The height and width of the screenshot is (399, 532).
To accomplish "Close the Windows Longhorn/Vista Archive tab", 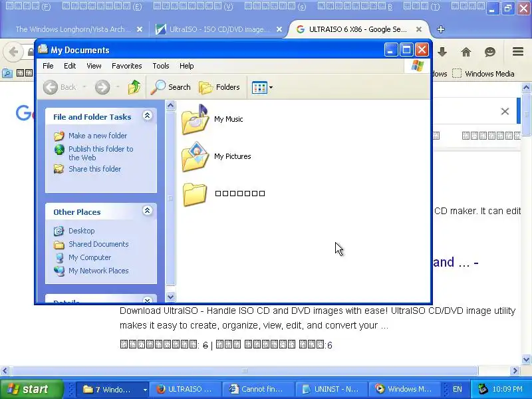I will pyautogui.click(x=140, y=29).
